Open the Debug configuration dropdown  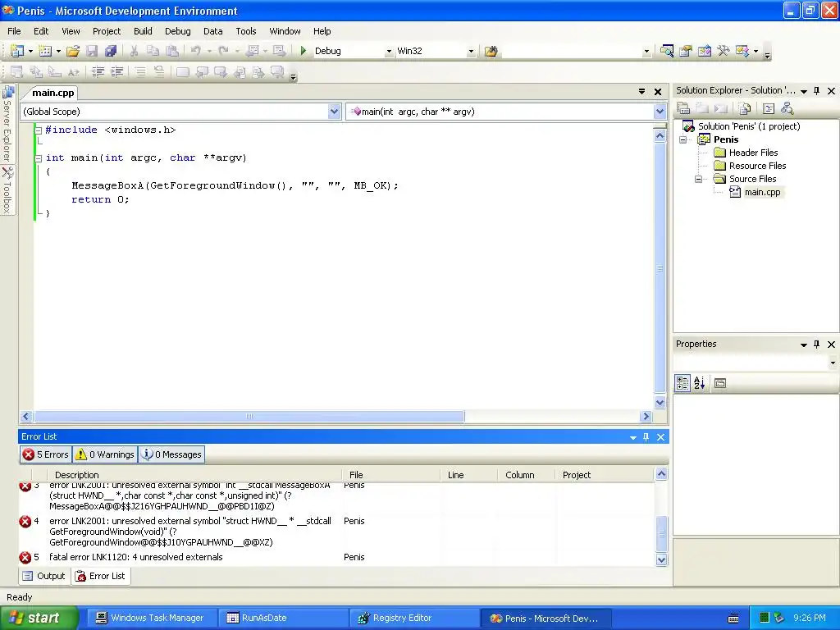point(389,52)
